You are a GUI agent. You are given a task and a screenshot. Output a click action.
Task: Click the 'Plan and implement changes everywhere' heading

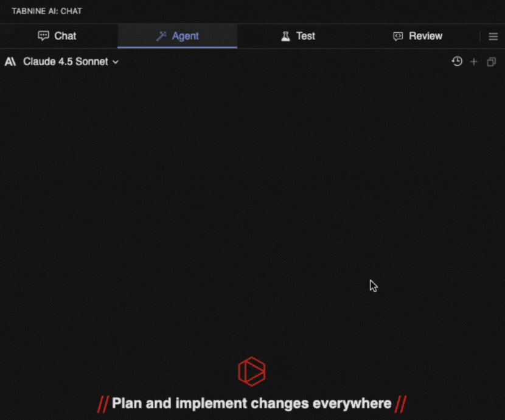click(x=251, y=404)
